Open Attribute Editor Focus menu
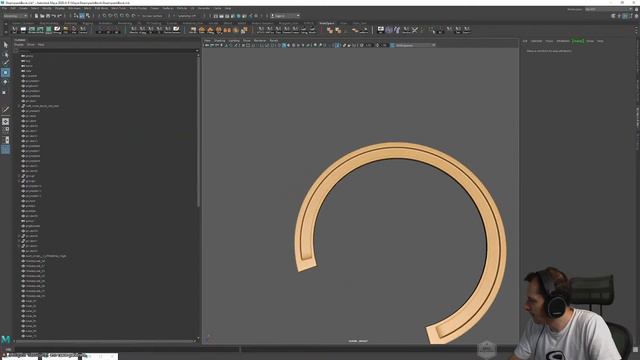This screenshot has height=360, width=640. (549, 41)
